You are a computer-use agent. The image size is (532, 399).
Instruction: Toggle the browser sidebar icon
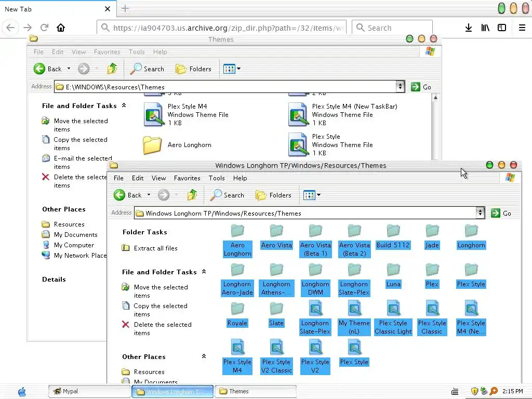502,28
